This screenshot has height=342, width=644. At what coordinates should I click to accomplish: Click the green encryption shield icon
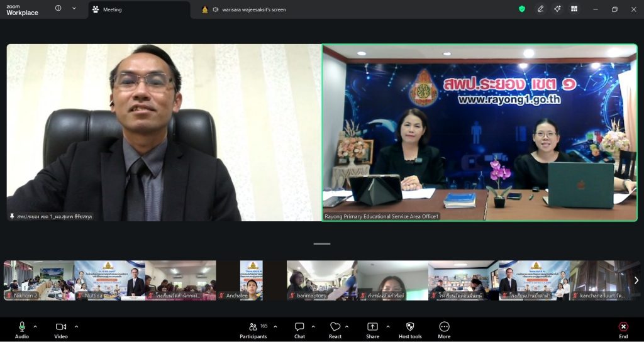(522, 9)
